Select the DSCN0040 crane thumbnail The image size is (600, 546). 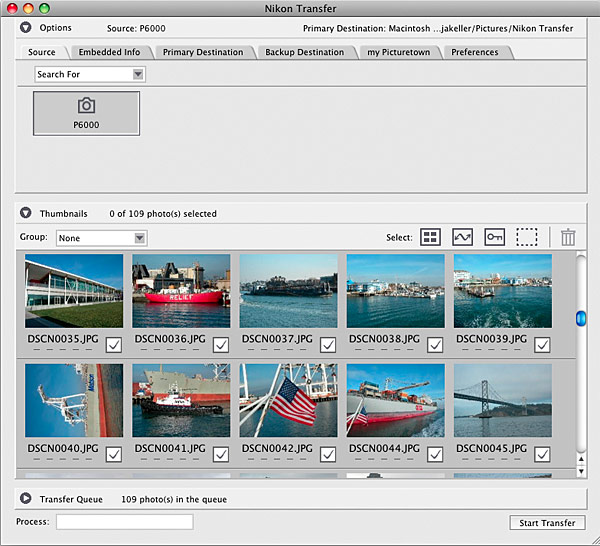pyautogui.click(x=74, y=400)
